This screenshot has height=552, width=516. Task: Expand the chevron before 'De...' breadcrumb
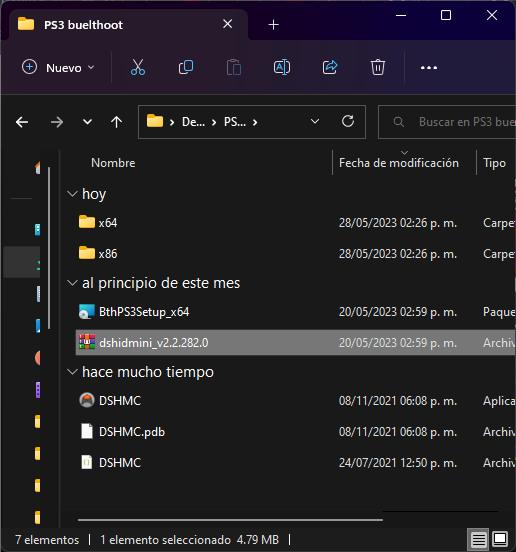[172, 122]
